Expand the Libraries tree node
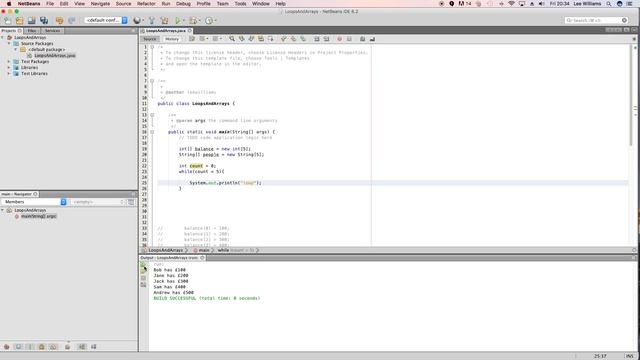The width and height of the screenshot is (640, 360). click(x=9, y=67)
